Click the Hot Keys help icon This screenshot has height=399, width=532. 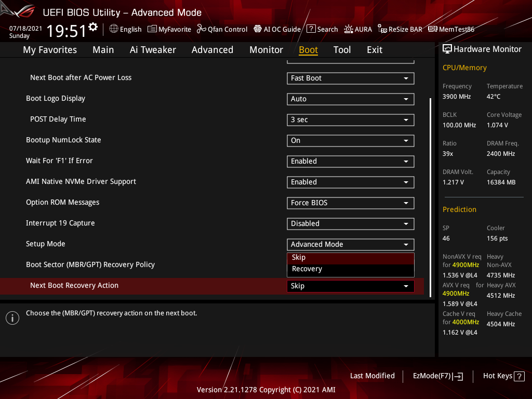coord(518,376)
